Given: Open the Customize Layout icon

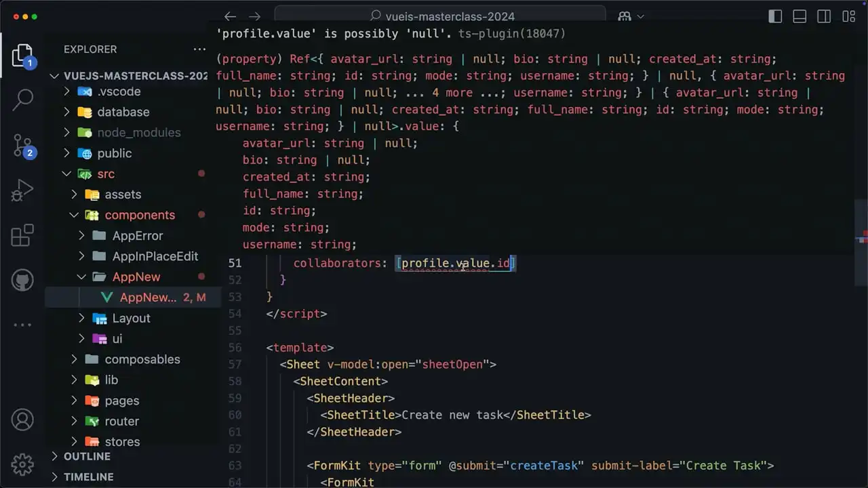Looking at the screenshot, I should coord(848,16).
